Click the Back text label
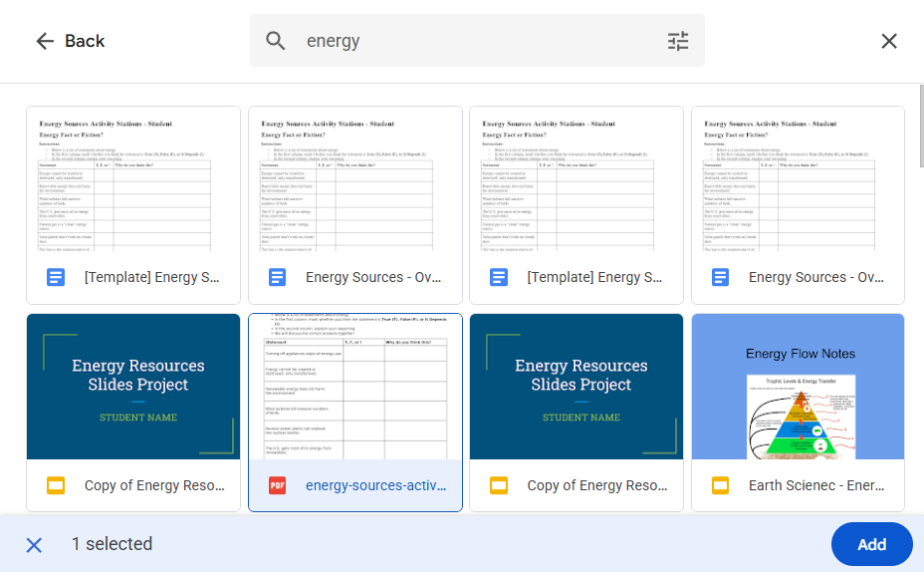 85,41
